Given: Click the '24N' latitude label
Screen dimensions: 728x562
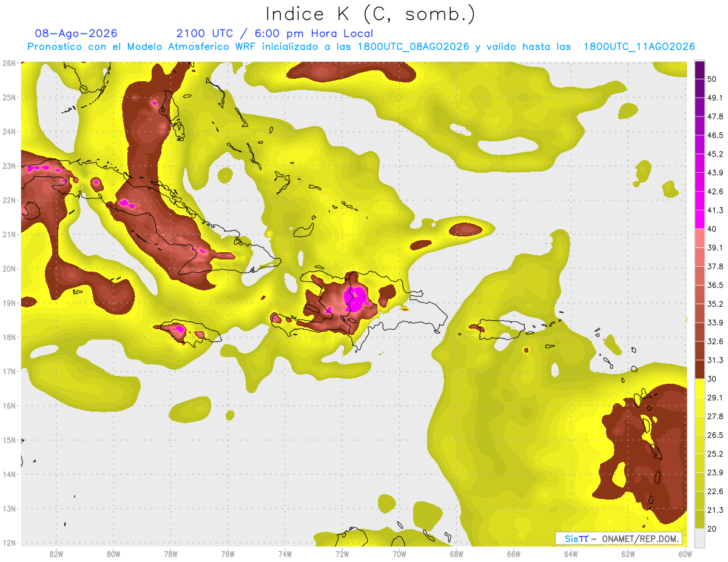Looking at the screenshot, I should click(x=9, y=132).
